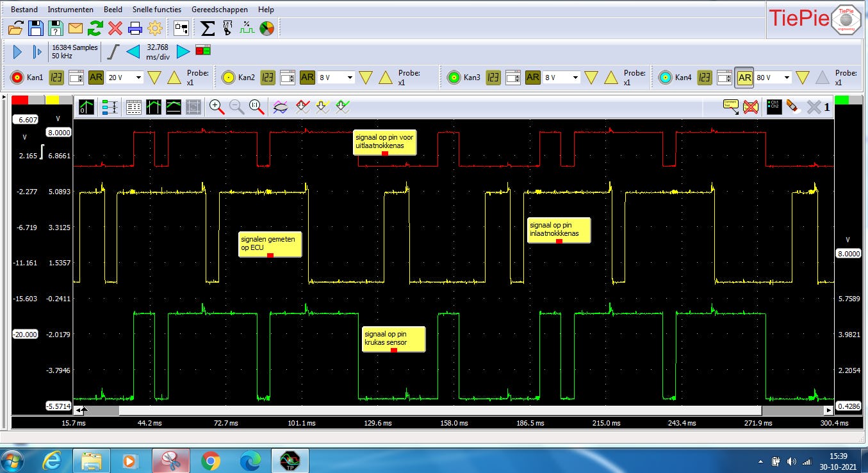Decrease Kan3 range with down triangle
The height and width of the screenshot is (473, 868).
(591, 78)
